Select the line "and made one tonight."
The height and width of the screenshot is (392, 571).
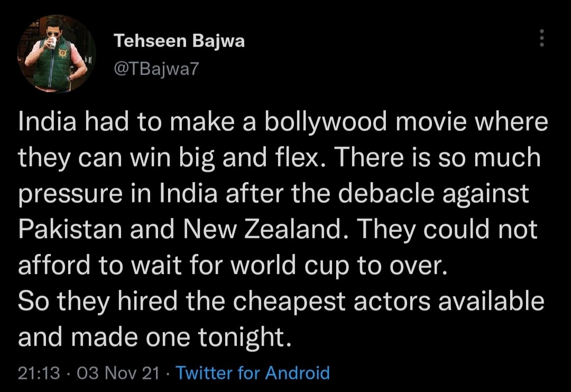pos(155,338)
